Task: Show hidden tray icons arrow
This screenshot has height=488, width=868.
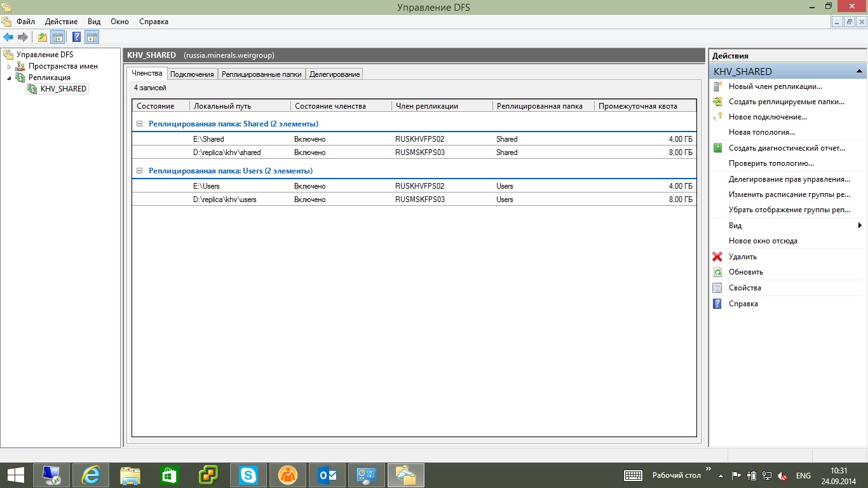Action: (x=721, y=475)
